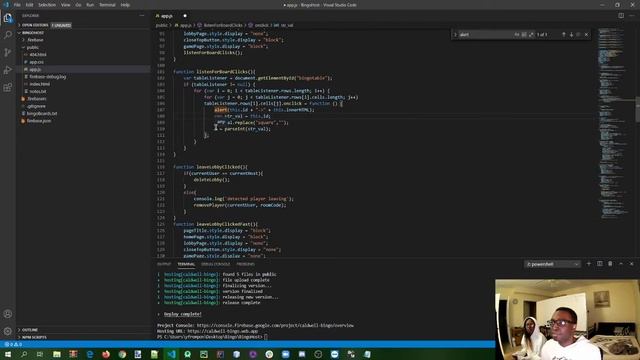Open the Extensions view

point(8,87)
